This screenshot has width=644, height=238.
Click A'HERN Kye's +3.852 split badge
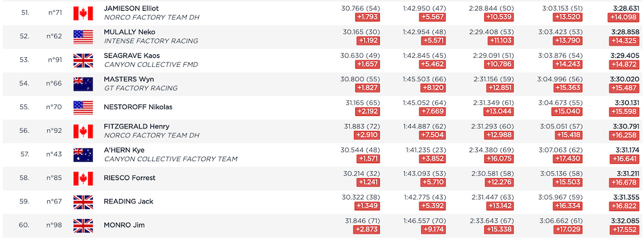(432, 159)
